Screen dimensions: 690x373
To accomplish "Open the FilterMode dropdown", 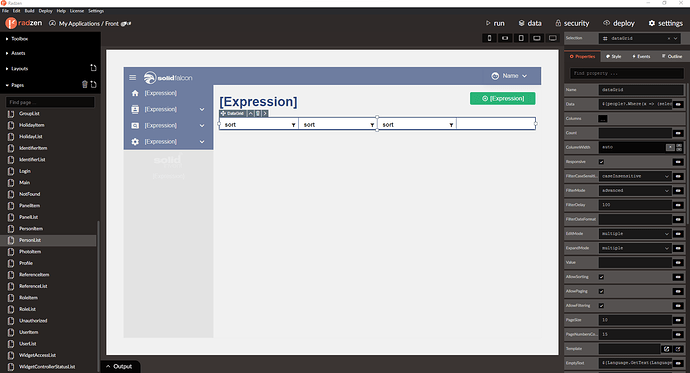I will [635, 190].
